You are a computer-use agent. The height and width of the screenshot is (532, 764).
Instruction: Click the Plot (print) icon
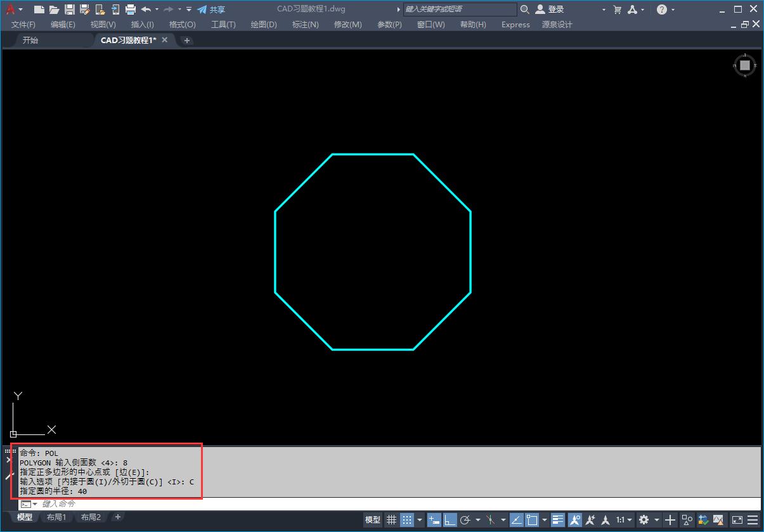pyautogui.click(x=131, y=10)
